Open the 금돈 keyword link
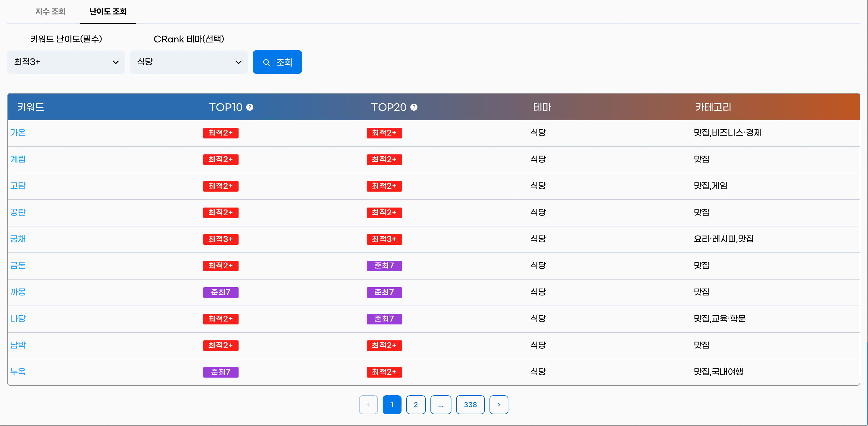Image resolution: width=868 pixels, height=426 pixels. coord(18,266)
